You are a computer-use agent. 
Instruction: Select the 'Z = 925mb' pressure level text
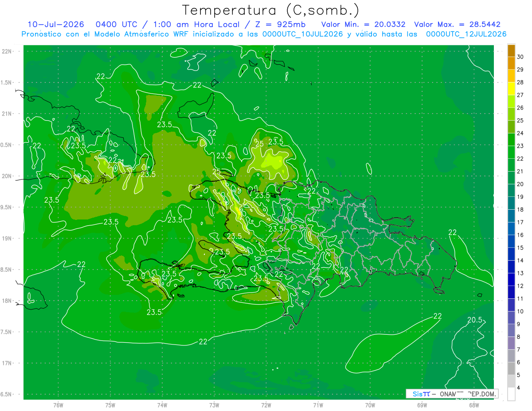pyautogui.click(x=279, y=24)
